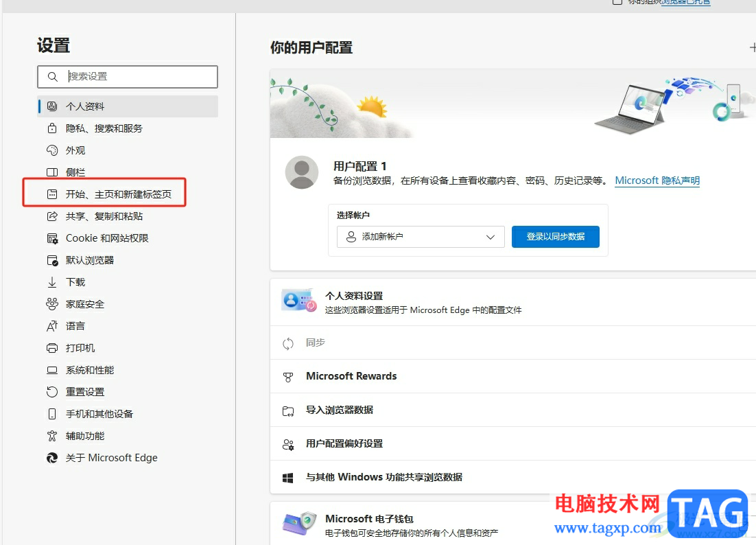Click the padlock icon for Privacy, search and services

pos(52,128)
